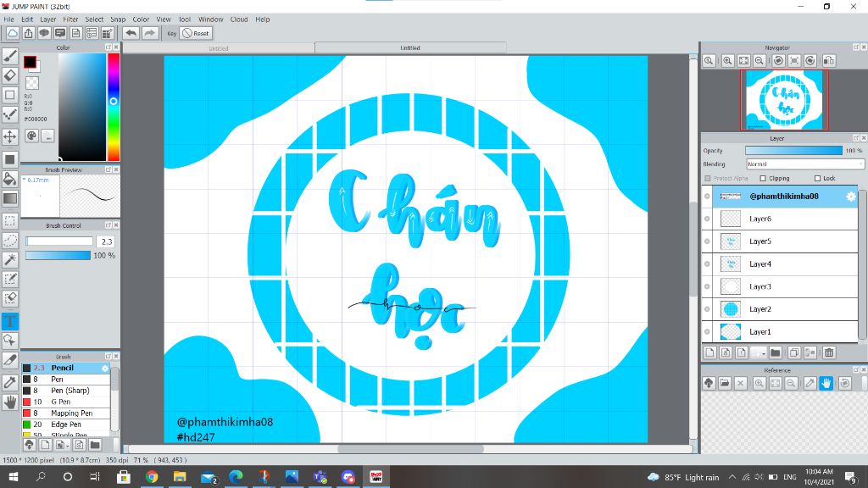Open the color palette icon in Color panel

[x=32, y=136]
